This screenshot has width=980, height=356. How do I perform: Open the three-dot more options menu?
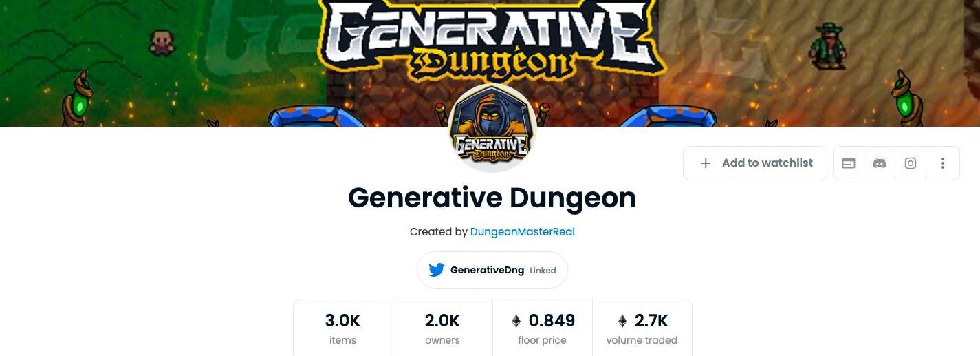tap(943, 163)
